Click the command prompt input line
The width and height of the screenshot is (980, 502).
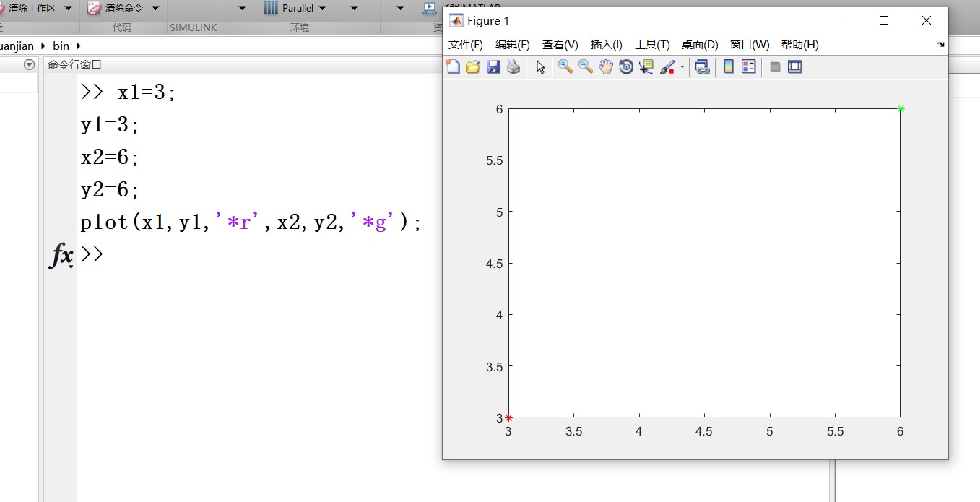(x=92, y=254)
